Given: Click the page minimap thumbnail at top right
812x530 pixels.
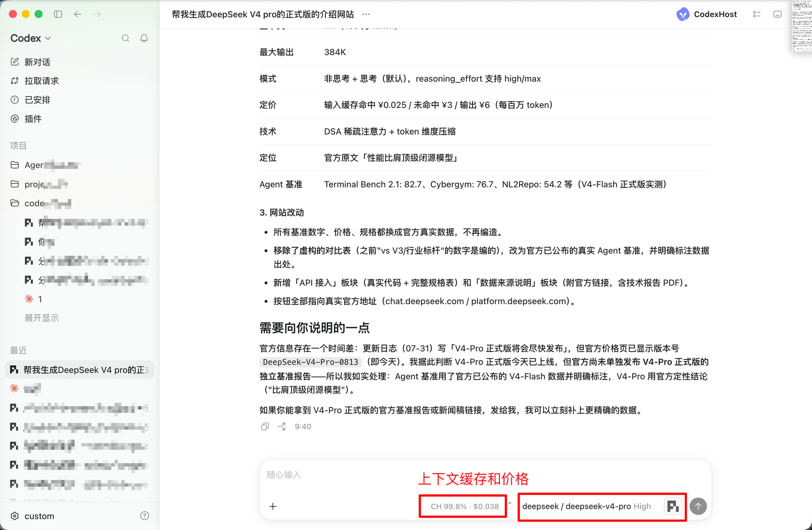Looking at the screenshot, I should pyautogui.click(x=801, y=26).
